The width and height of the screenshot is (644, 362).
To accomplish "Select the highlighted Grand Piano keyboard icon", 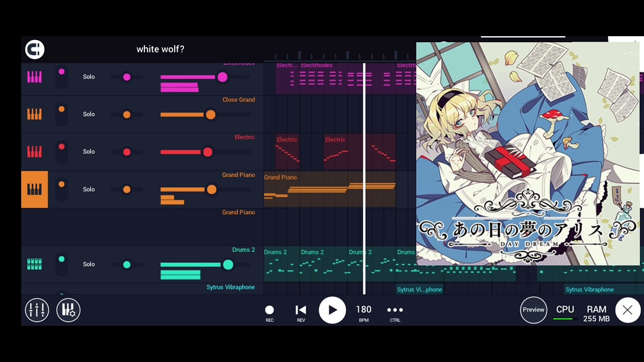I will point(34,190).
